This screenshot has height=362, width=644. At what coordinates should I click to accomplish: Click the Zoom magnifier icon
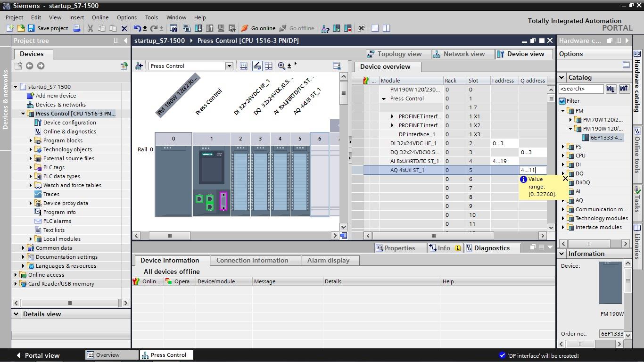281,66
